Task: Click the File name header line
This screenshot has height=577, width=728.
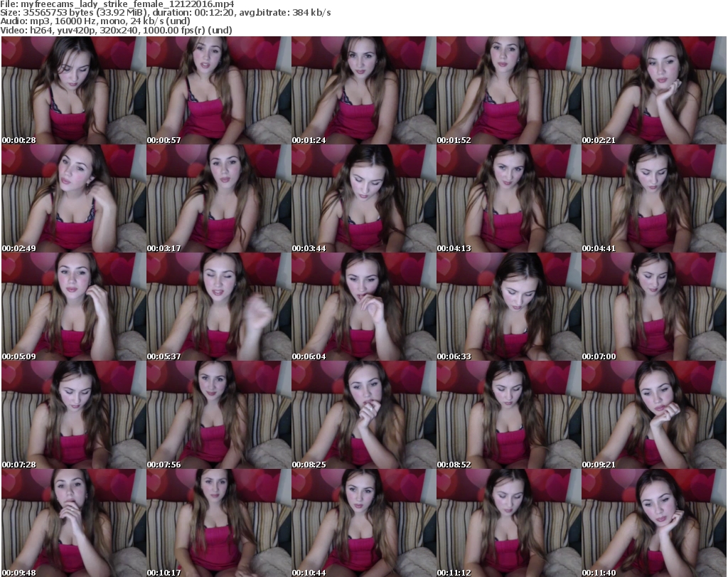Action: click(117, 4)
